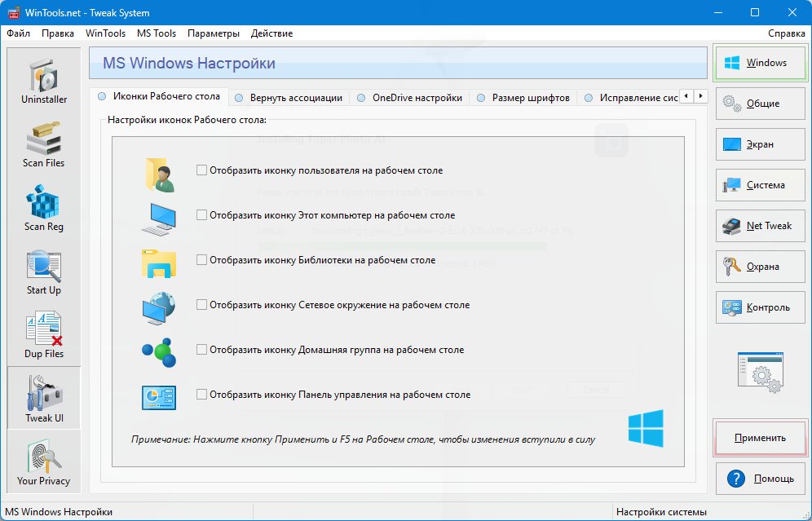Open the Dup Files tool

point(44,336)
